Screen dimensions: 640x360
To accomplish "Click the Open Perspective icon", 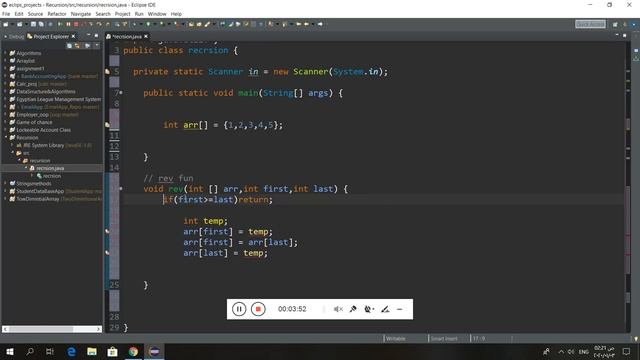I will coord(615,24).
